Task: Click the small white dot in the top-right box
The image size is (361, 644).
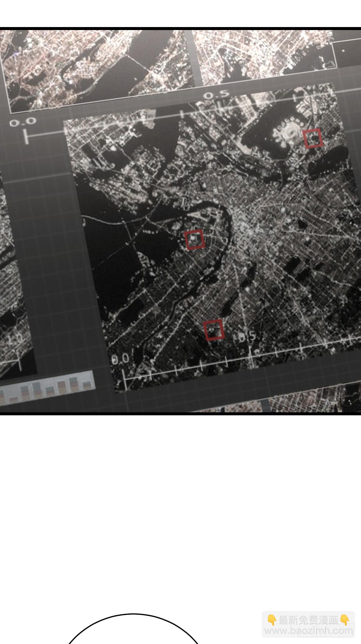Action: (x=343, y=50)
